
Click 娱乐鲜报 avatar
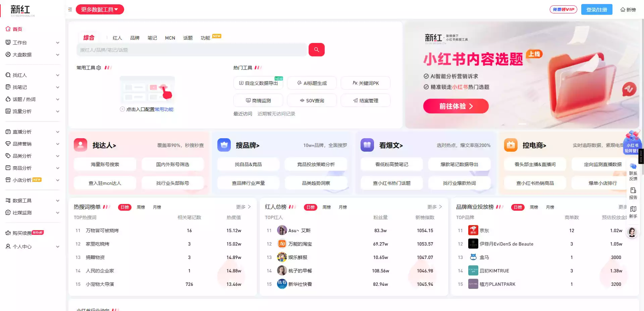tap(282, 257)
